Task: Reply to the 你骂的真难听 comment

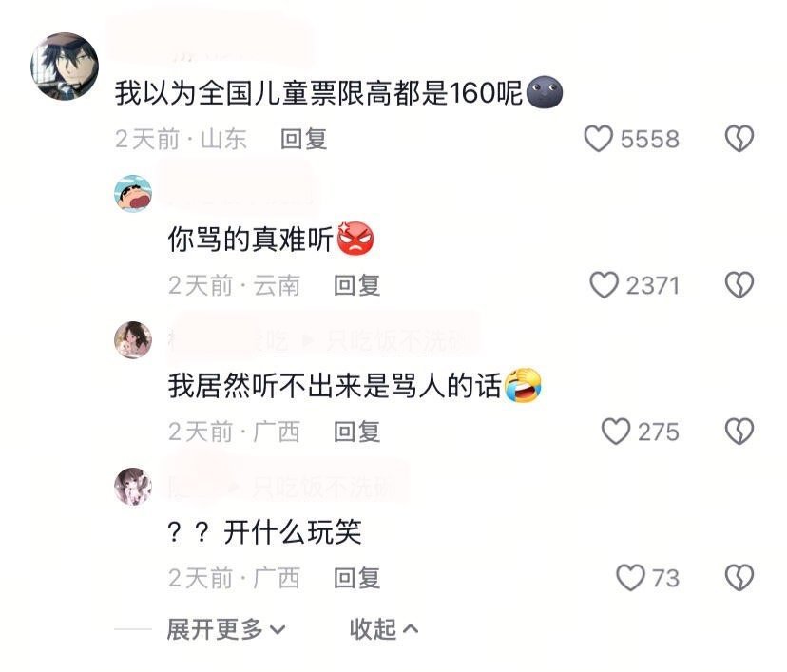Action: 356,285
